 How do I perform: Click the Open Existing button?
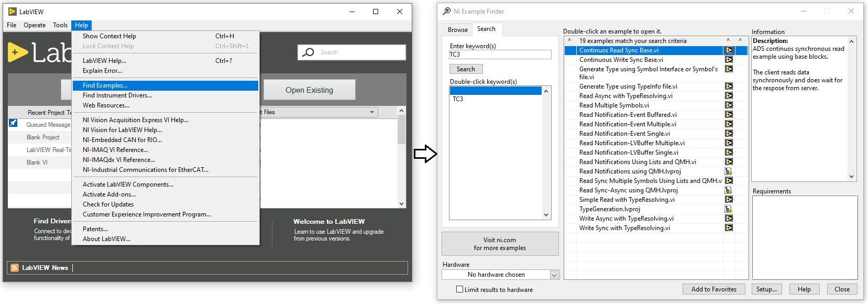click(x=309, y=90)
